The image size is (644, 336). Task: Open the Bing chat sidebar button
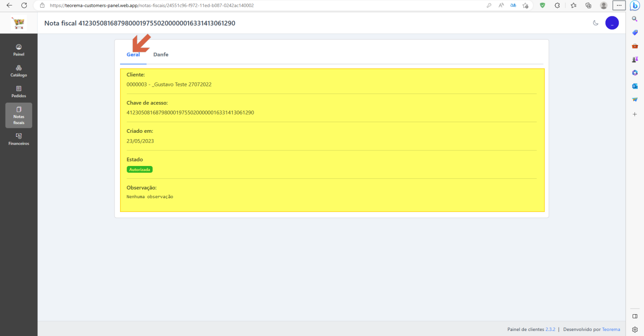[x=635, y=5]
